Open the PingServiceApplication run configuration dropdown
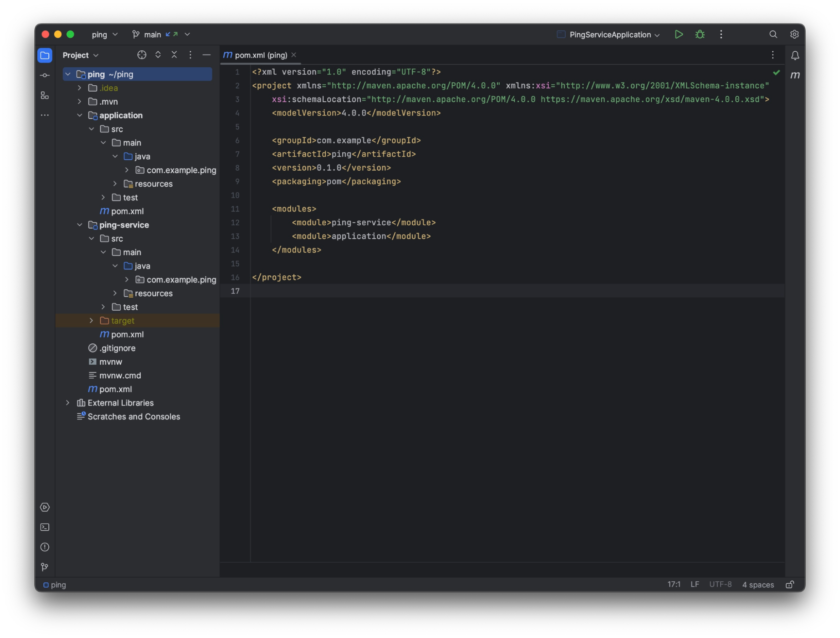Screen dimensions: 840x638 click(x=608, y=34)
